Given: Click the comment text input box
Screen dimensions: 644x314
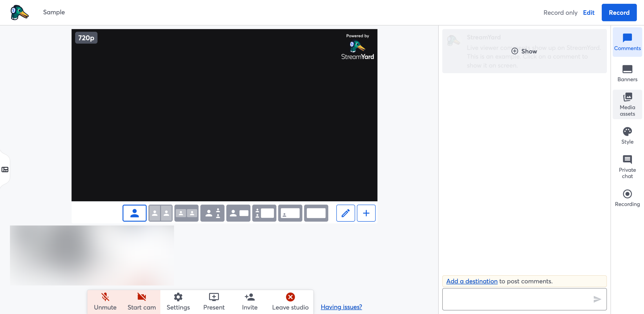Looking at the screenshot, I should click(x=516, y=299).
